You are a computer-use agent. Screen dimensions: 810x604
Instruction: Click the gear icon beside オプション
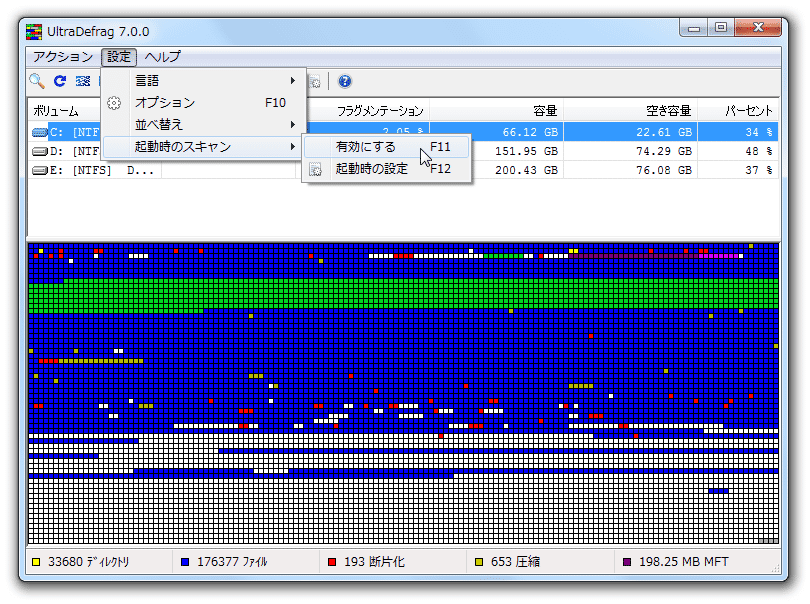(114, 103)
